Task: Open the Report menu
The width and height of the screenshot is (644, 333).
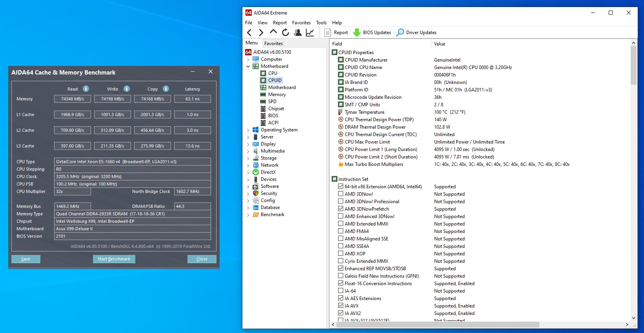Action: [x=280, y=23]
